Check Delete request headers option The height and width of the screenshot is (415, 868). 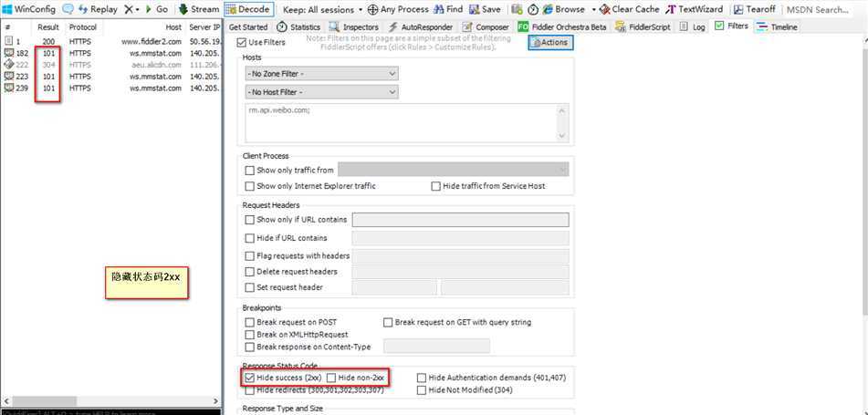tap(250, 272)
